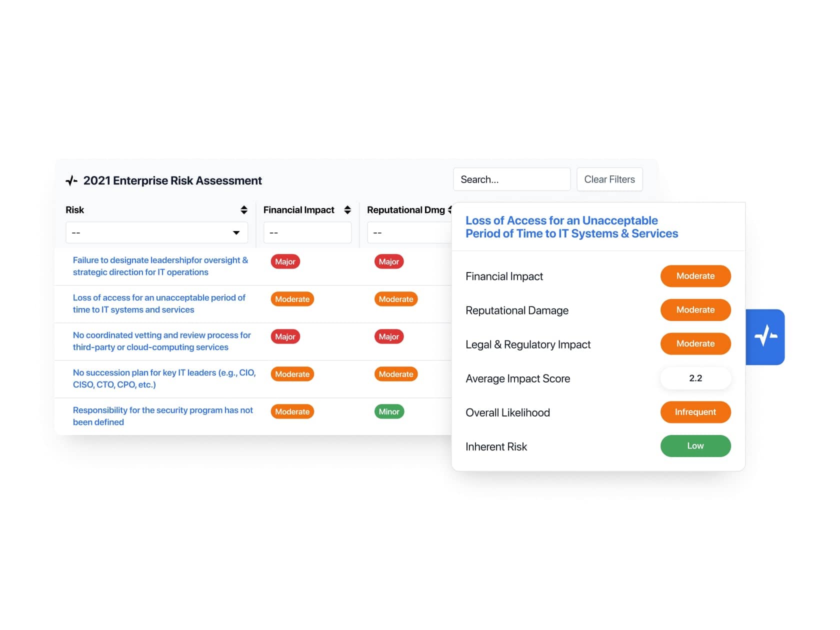
Task: Open the 'Responsibility for the security program' risk
Action: click(162, 416)
